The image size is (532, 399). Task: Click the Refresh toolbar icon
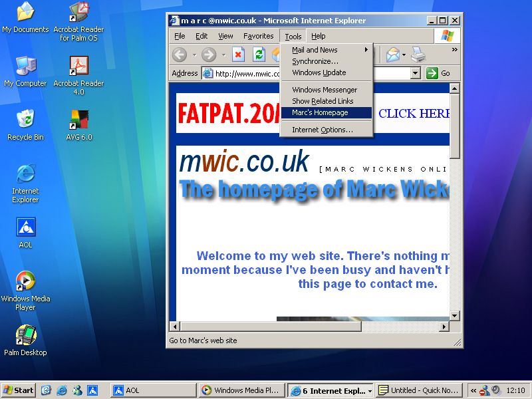[259, 55]
